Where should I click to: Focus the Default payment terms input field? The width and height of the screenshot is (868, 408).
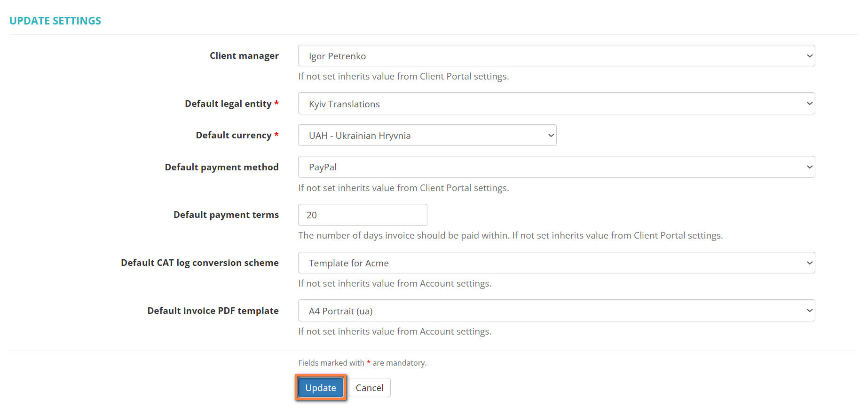point(362,215)
